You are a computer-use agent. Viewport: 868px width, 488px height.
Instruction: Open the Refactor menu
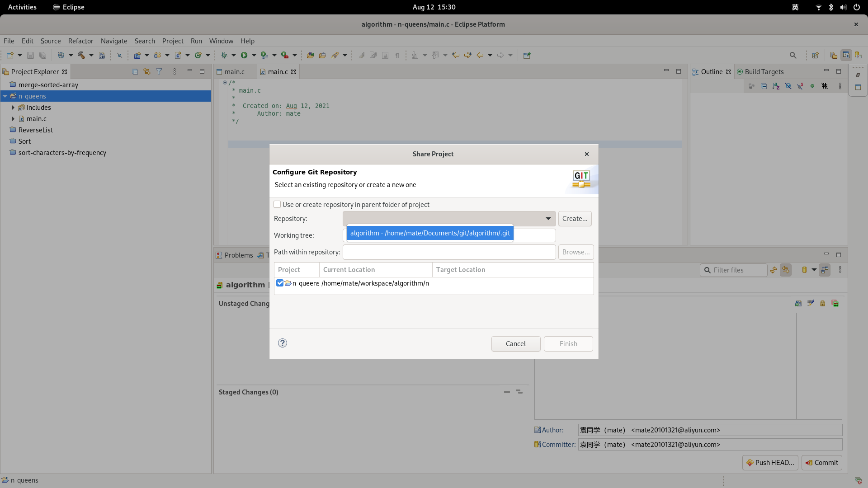pyautogui.click(x=80, y=41)
